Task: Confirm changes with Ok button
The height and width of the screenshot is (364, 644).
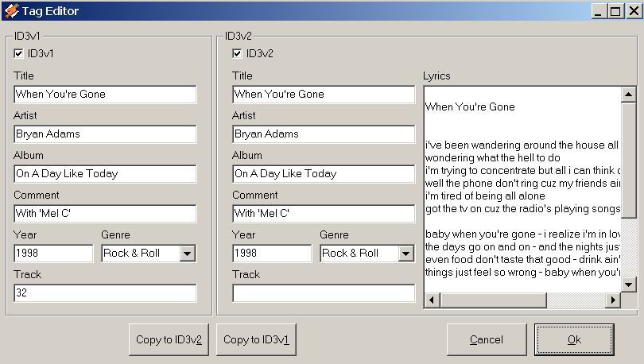Action: click(x=574, y=339)
